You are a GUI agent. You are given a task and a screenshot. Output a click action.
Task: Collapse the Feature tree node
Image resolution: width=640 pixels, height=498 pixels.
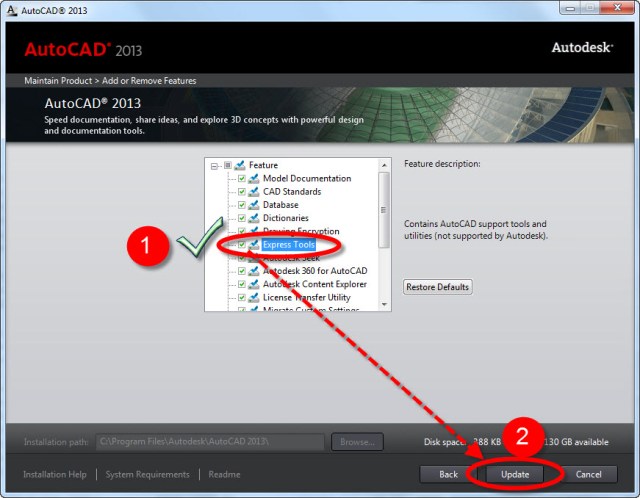(215, 165)
